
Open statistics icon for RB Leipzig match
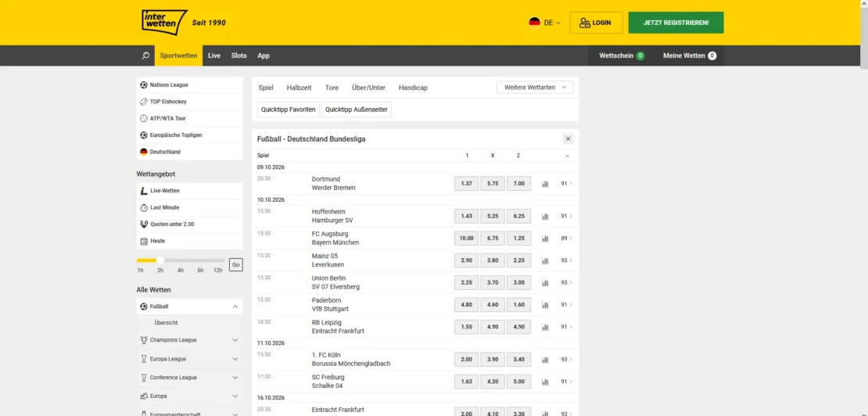tap(545, 327)
